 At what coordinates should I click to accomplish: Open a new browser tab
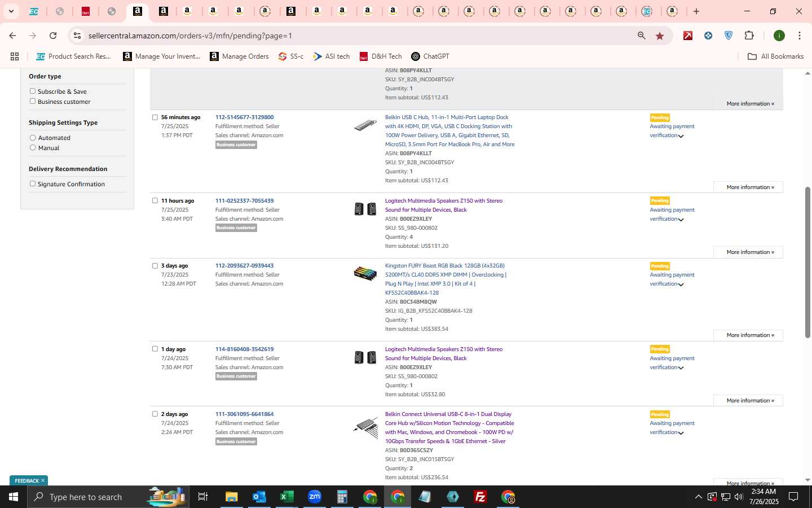(x=696, y=11)
